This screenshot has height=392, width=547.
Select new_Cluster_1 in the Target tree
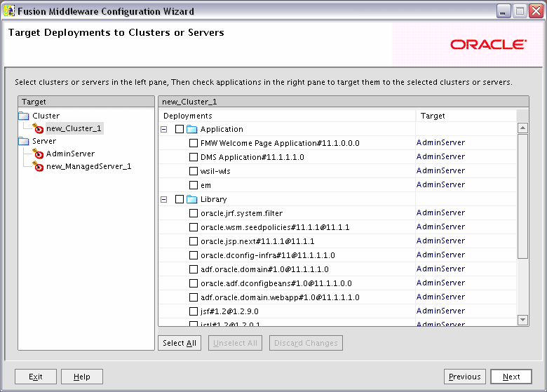(74, 128)
